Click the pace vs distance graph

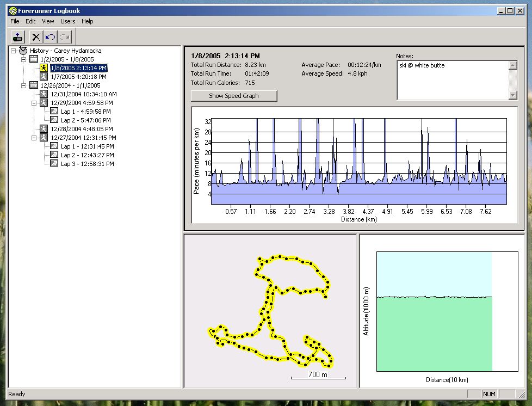(359, 161)
